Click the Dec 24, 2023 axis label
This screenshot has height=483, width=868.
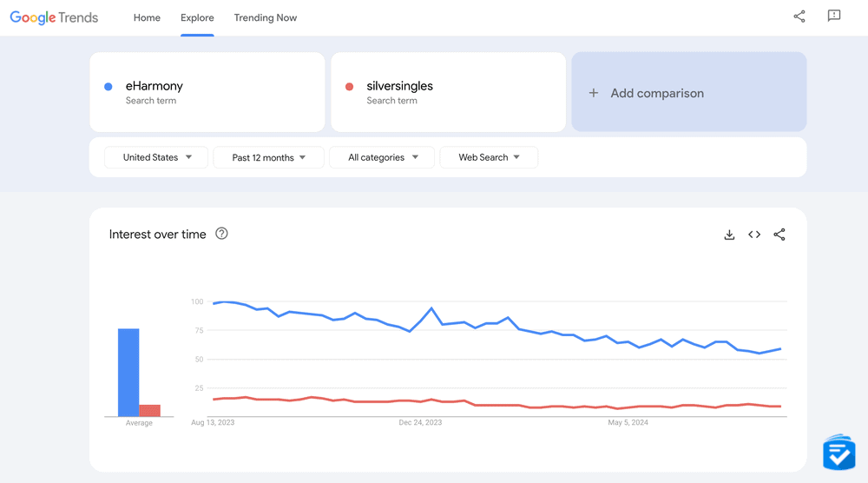(x=420, y=422)
